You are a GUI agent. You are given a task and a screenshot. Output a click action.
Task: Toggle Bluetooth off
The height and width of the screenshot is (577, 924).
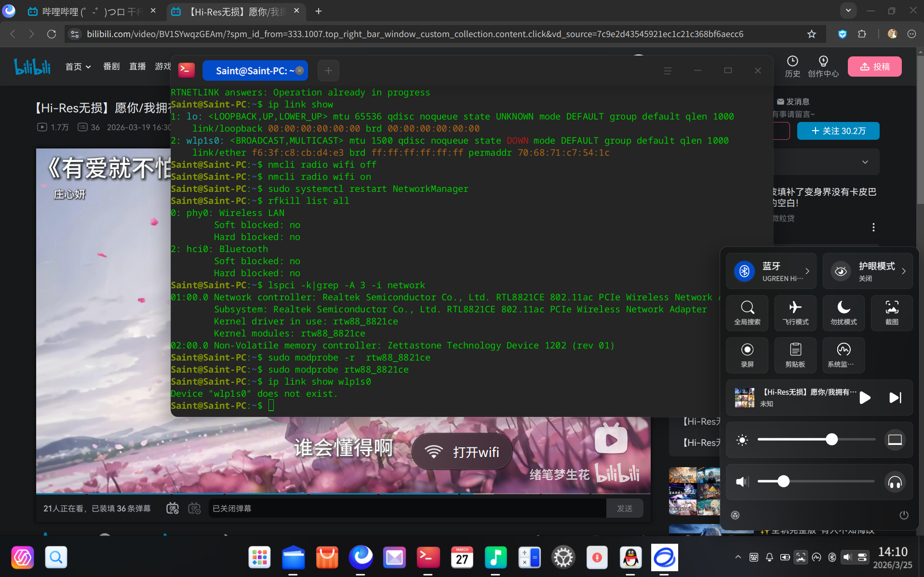(x=744, y=271)
